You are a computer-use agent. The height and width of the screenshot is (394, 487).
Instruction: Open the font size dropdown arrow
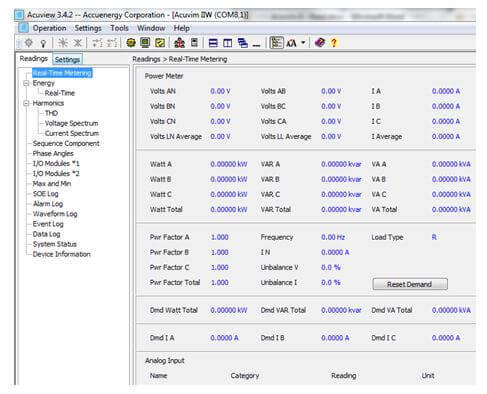click(x=303, y=43)
